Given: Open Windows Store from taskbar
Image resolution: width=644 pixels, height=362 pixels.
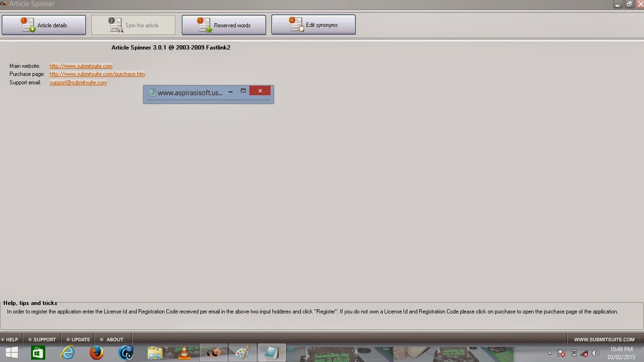Looking at the screenshot, I should click(38, 353).
